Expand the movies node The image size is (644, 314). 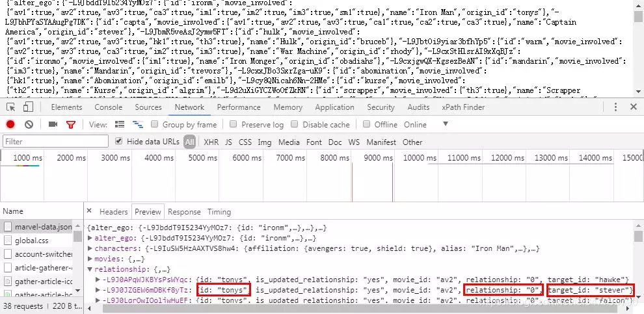[90, 259]
